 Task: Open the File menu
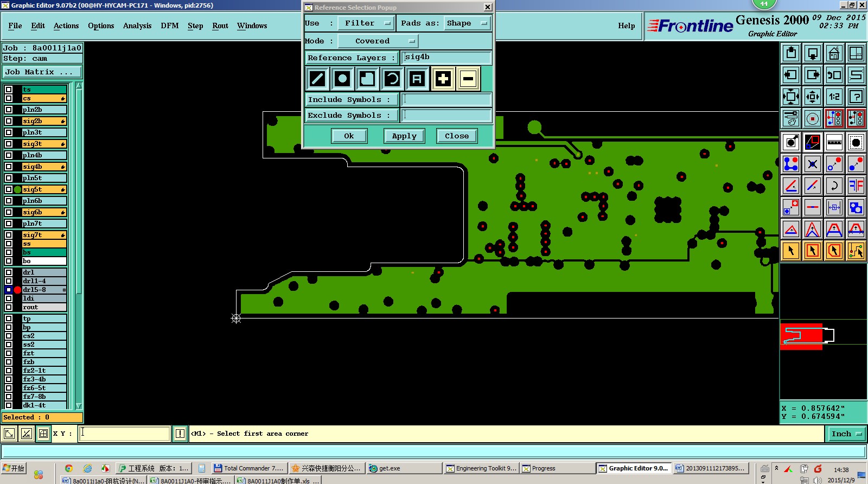[x=15, y=26]
